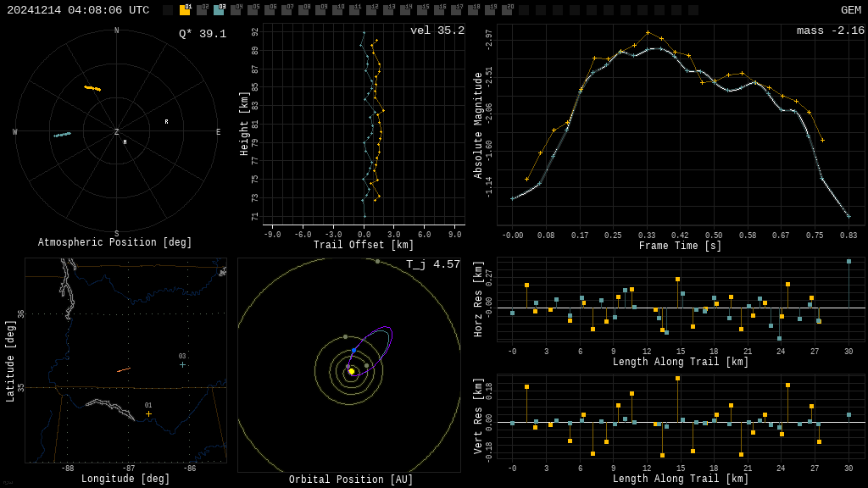Click the mass -2.16 readout
The image size is (868, 488).
tap(830, 30)
